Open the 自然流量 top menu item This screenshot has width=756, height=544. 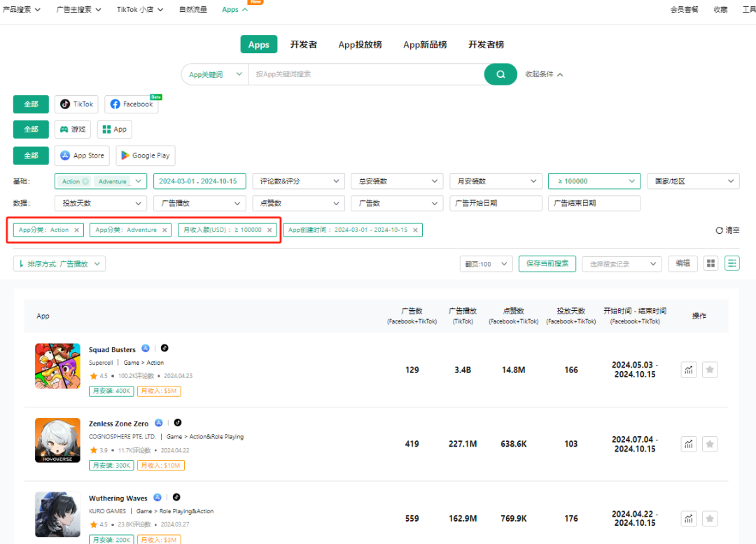(193, 9)
